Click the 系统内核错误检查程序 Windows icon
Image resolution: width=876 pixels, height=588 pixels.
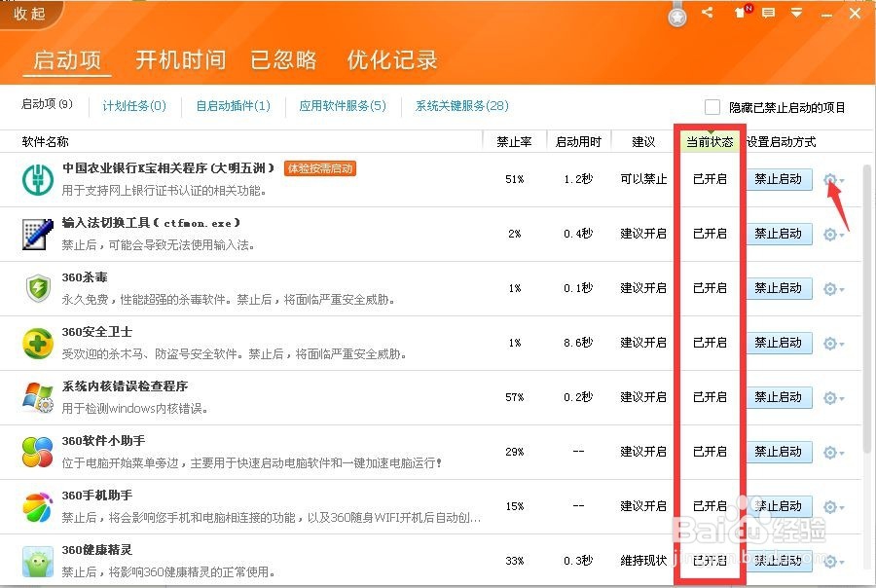point(38,397)
